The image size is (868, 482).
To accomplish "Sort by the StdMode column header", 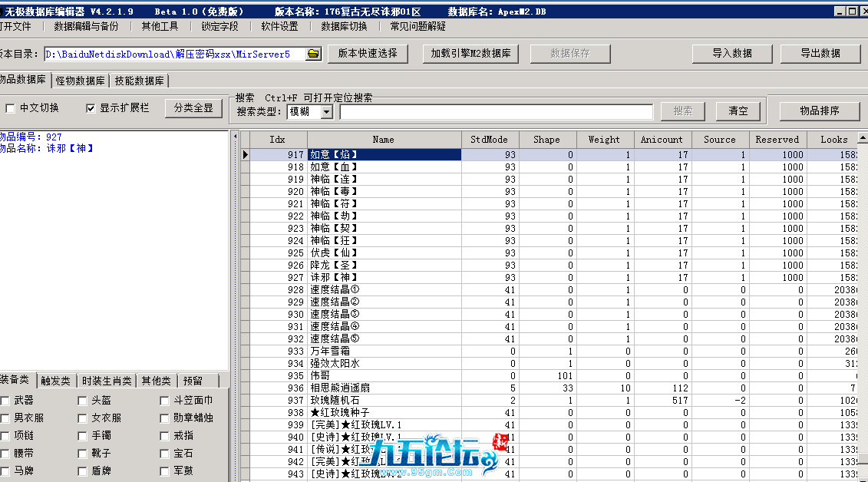I will (x=489, y=140).
